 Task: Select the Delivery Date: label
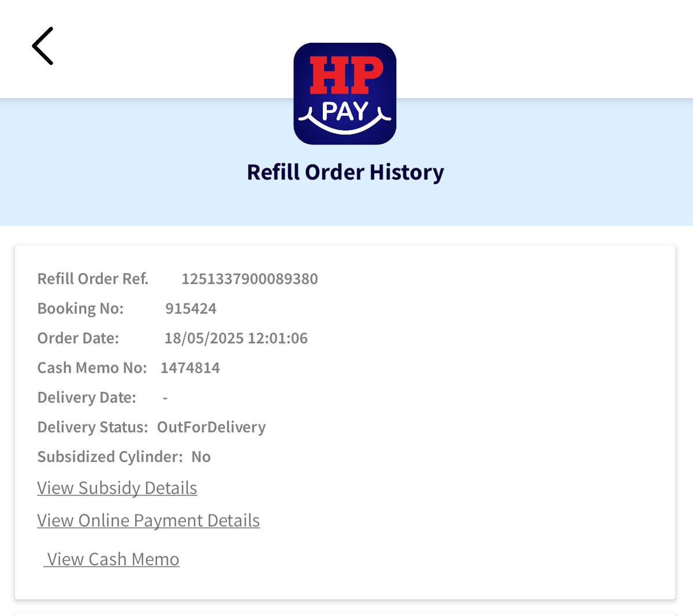pos(87,398)
